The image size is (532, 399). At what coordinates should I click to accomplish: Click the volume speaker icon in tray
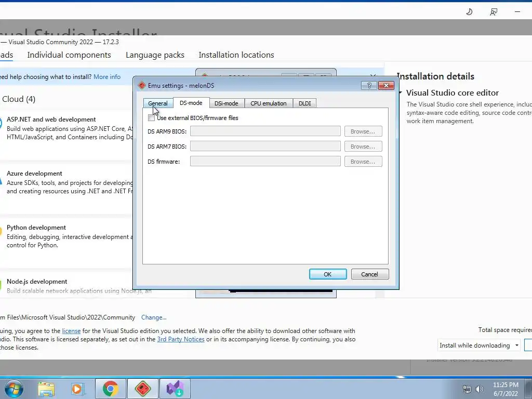[x=479, y=389]
